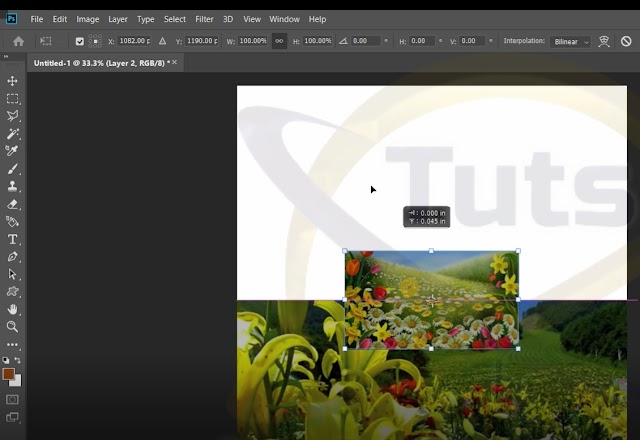Click the vertical skew field

(x=472, y=41)
